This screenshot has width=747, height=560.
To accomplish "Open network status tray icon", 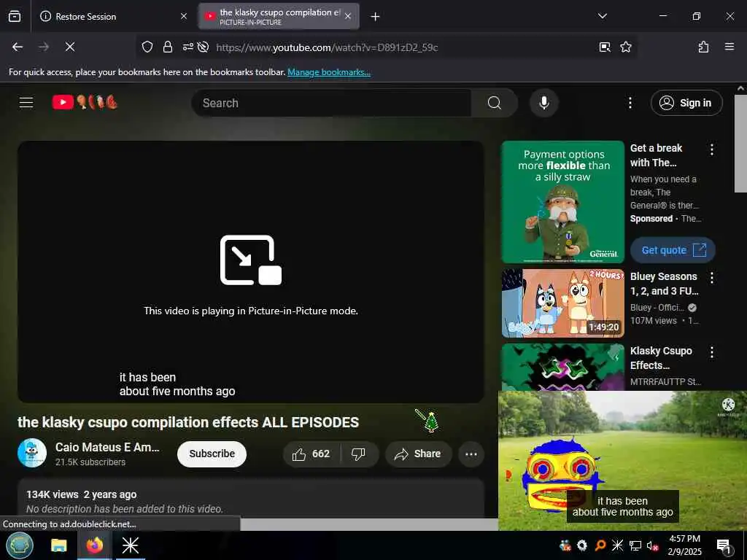I will click(635, 545).
